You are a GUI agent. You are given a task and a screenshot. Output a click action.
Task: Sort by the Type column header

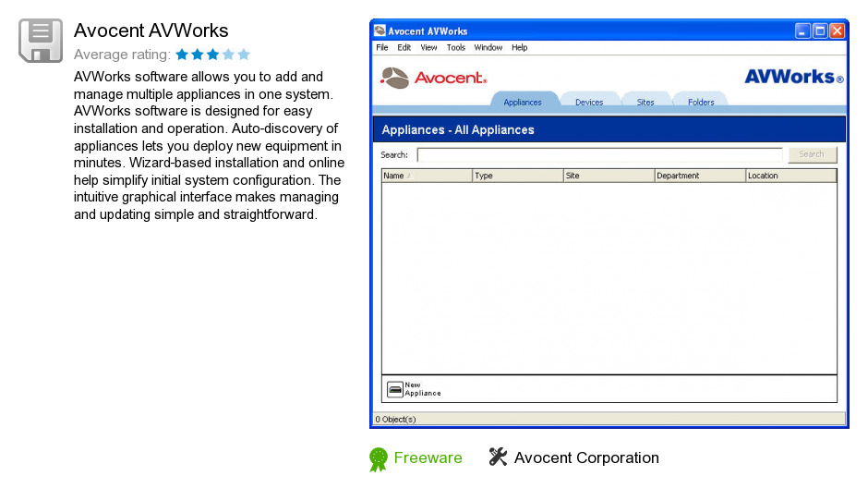click(x=518, y=176)
